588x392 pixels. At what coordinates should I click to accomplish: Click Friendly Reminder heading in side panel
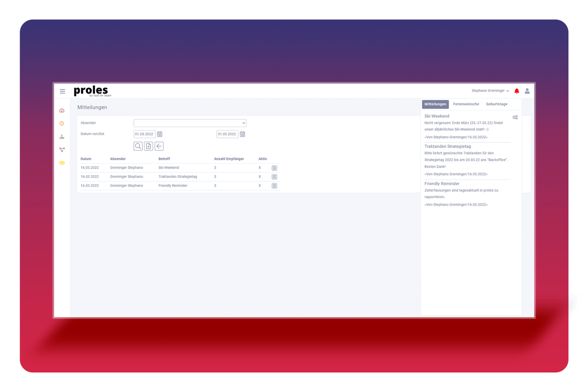442,184
